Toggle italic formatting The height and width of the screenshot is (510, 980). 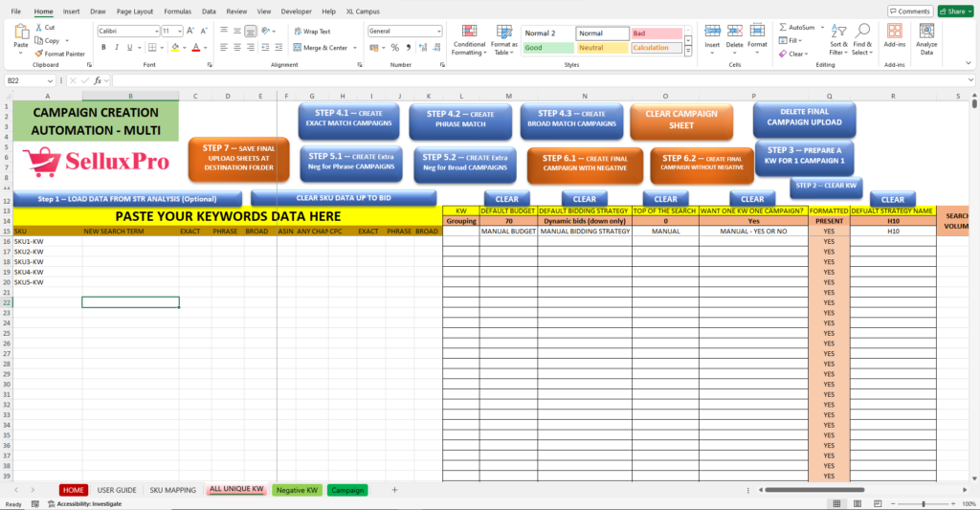[117, 48]
